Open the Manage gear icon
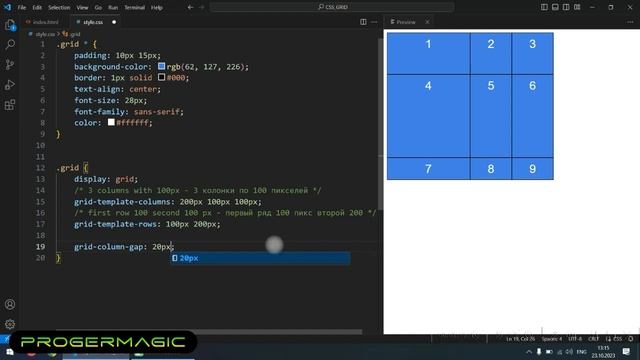This screenshot has width=640, height=360. pos(10,324)
